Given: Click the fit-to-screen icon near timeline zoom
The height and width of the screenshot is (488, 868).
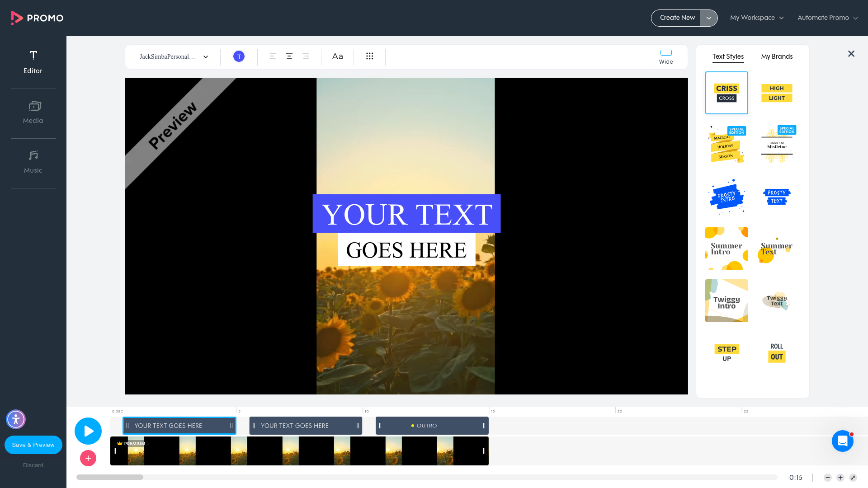Looking at the screenshot, I should [x=853, y=478].
